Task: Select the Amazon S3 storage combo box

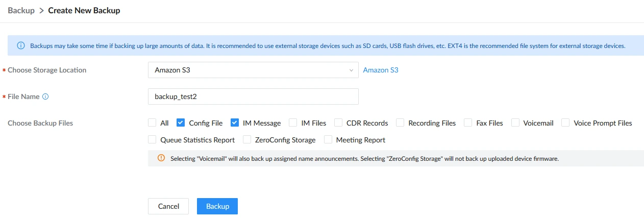Action: pyautogui.click(x=253, y=70)
